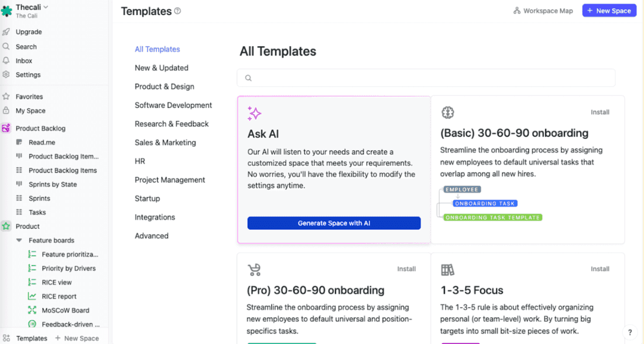Viewport: 644px width, 344px height.
Task: Click the template search field
Action: click(426, 77)
